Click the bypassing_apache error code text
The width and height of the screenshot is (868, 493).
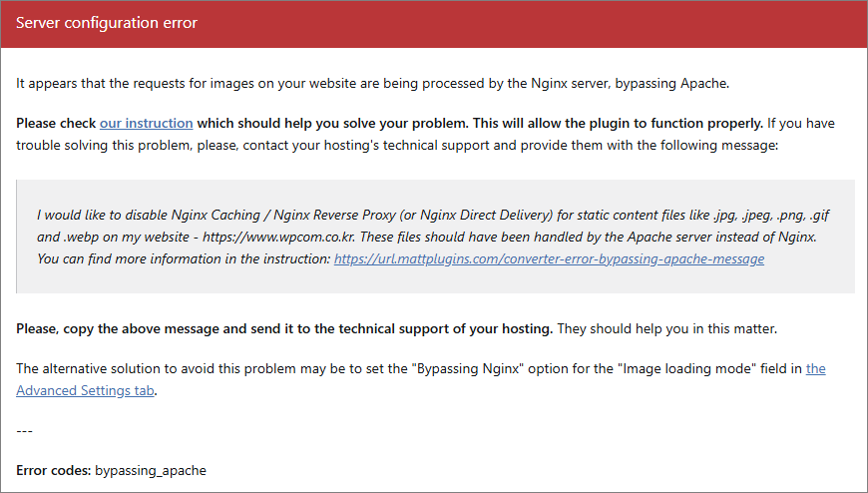click(x=151, y=470)
